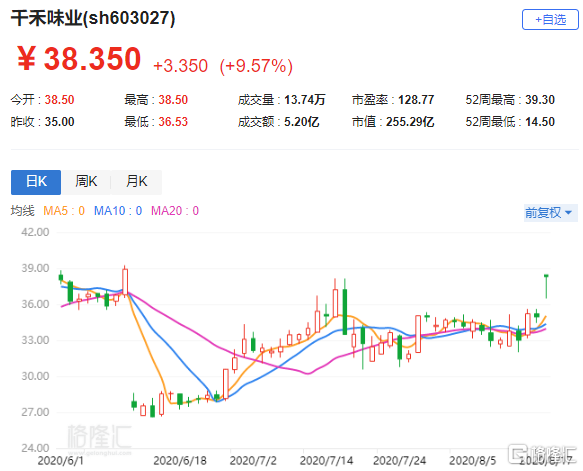Viewport: 583px width, 471px height.
Task: Select the 30.00 y-axis price label
Action: (35, 376)
